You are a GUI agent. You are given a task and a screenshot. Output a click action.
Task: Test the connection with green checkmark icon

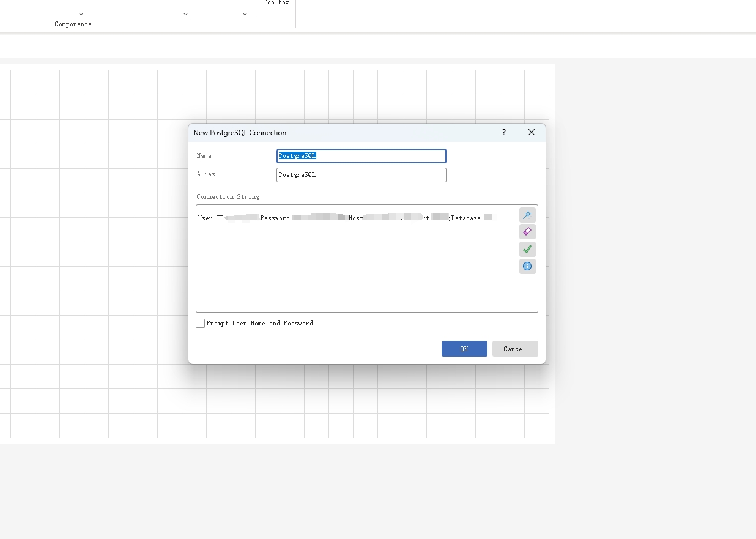527,249
